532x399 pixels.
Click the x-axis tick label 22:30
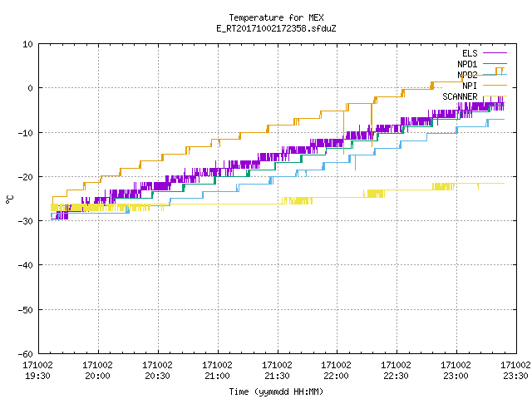396,376
